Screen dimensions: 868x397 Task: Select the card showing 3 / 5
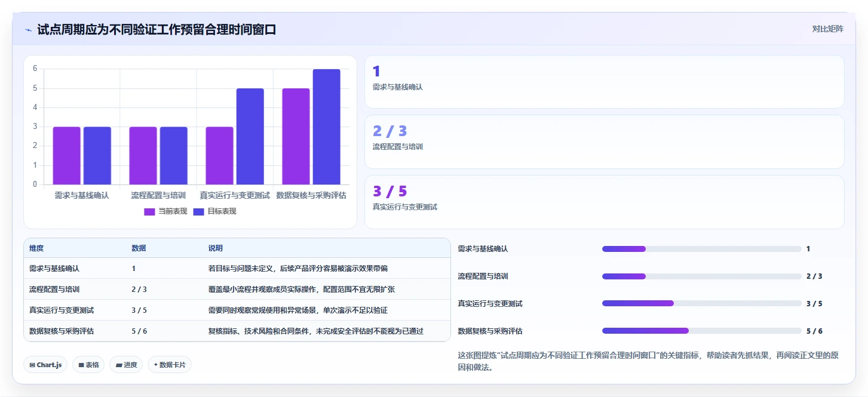click(x=604, y=202)
